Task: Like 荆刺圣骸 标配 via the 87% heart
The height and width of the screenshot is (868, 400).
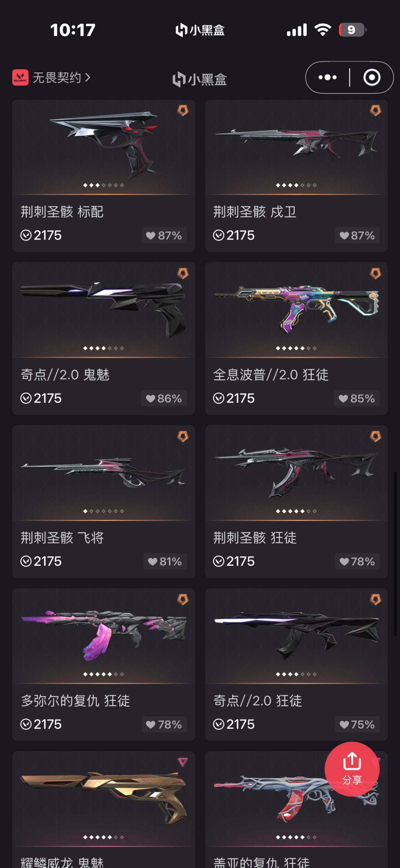Action: coord(164,235)
